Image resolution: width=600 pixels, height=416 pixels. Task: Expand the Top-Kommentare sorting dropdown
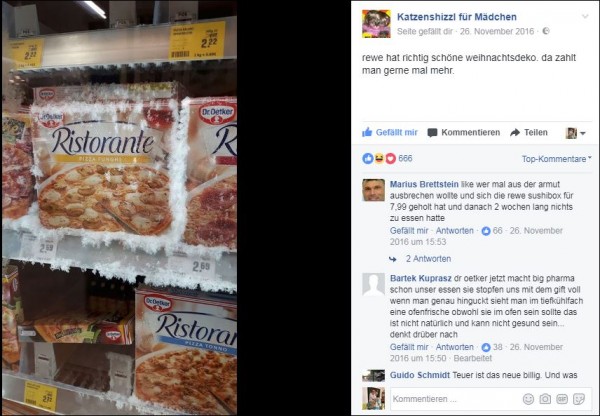(x=556, y=159)
